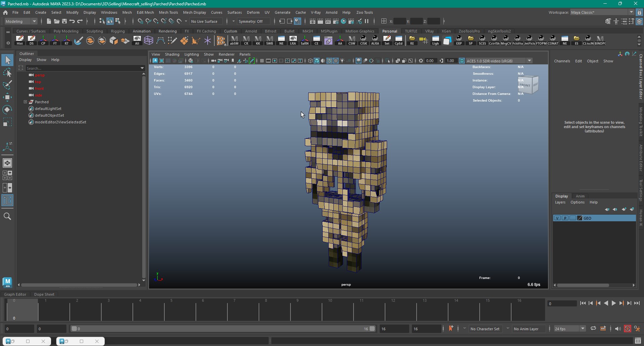Activate the Paint Selection tool
The height and width of the screenshot is (346, 644).
click(x=7, y=84)
